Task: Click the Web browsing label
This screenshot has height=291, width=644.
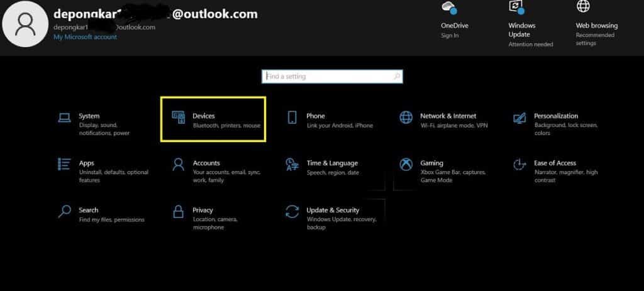Action: click(x=597, y=25)
